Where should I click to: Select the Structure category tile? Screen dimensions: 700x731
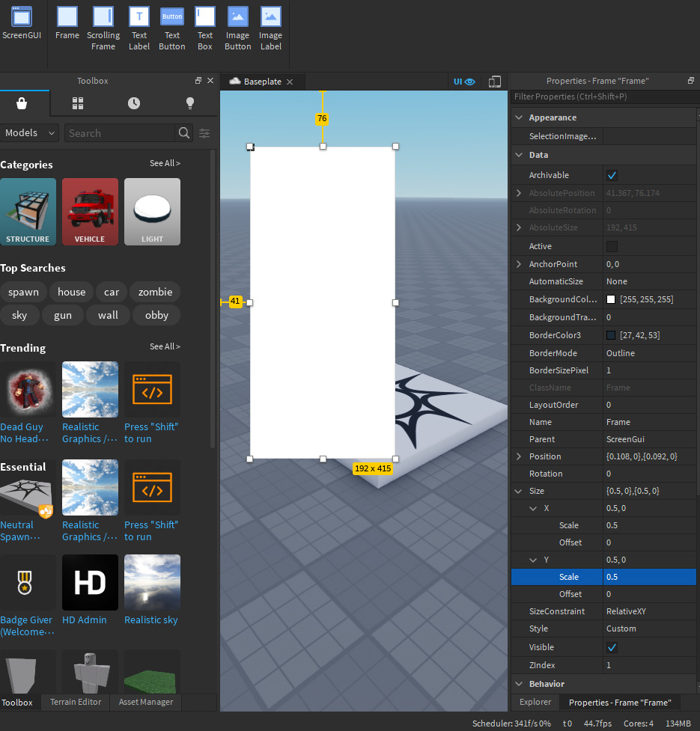[28, 212]
